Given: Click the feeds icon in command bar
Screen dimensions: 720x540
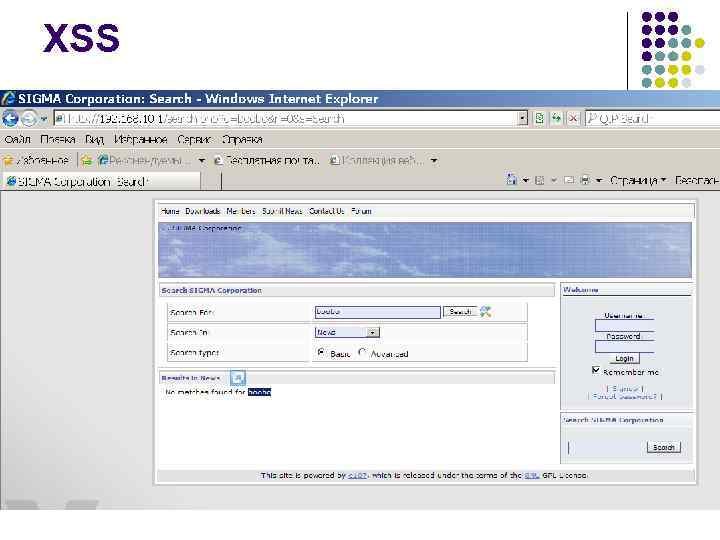Looking at the screenshot, I should 540,180.
